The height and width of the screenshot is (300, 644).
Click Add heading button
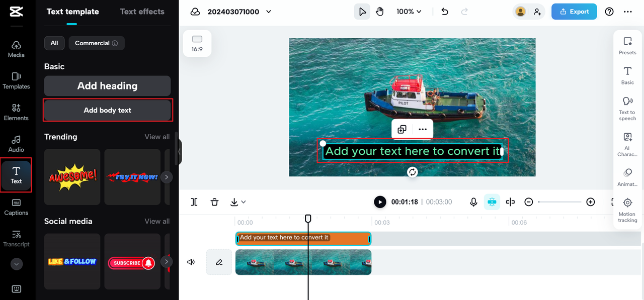[107, 86]
